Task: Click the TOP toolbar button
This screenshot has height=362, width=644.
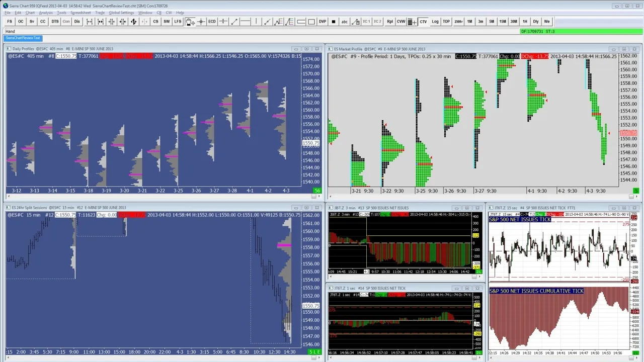Action: coord(446,22)
